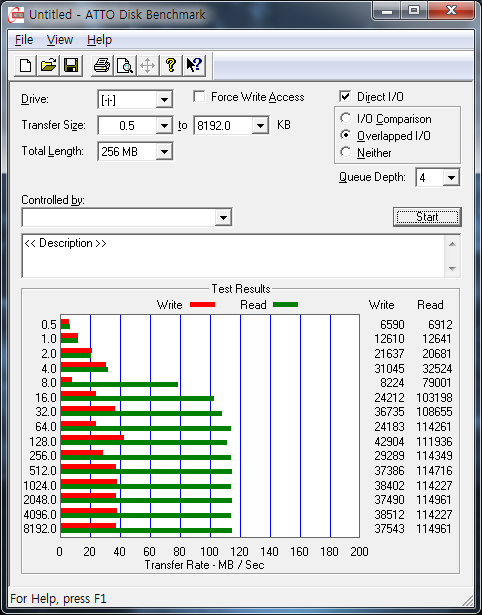Click the Read value 6912
482x615 pixels.
(440, 325)
